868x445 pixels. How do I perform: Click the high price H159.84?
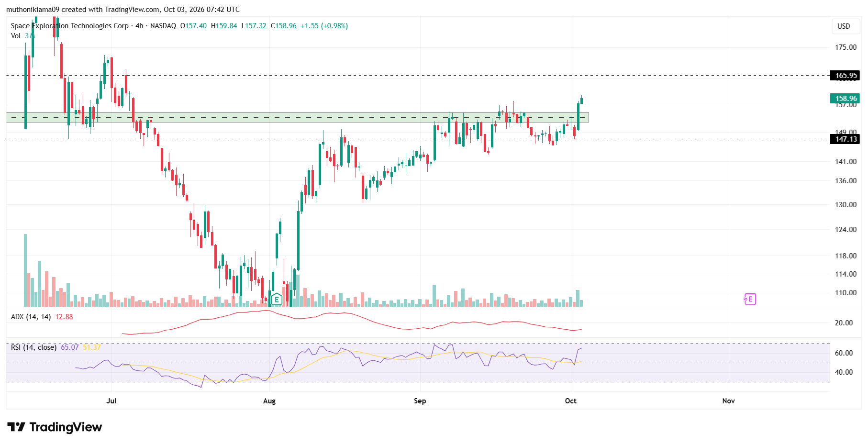224,26
